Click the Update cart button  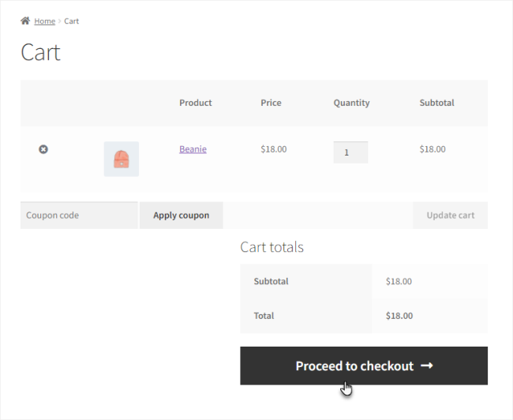pyautogui.click(x=450, y=216)
